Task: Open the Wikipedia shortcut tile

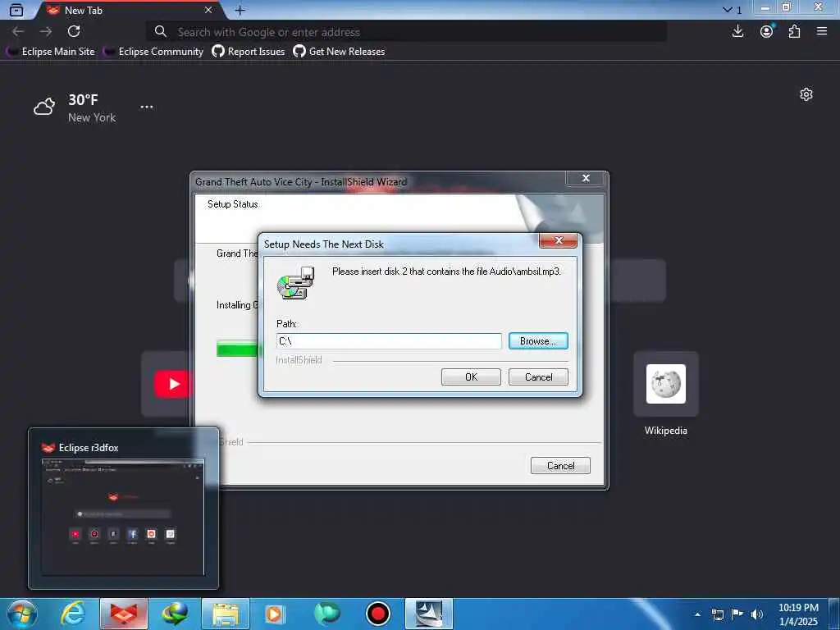Action: click(666, 384)
